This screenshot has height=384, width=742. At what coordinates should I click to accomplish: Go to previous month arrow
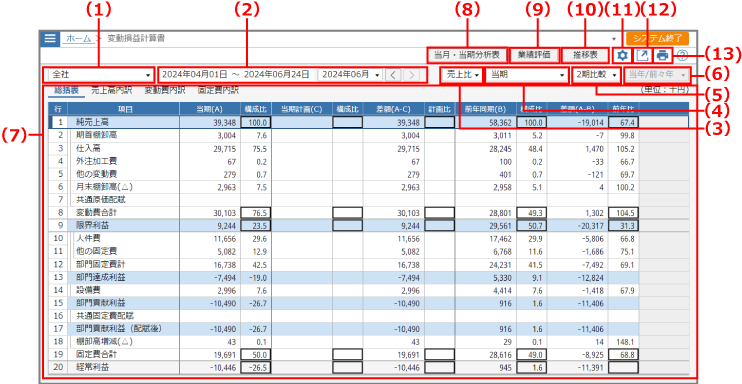pyautogui.click(x=392, y=75)
